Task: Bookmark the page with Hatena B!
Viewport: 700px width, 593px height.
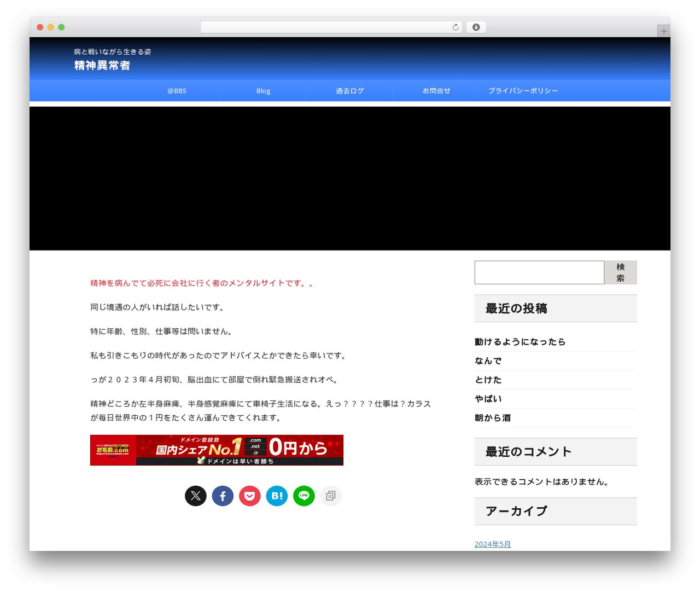Action: [x=277, y=496]
